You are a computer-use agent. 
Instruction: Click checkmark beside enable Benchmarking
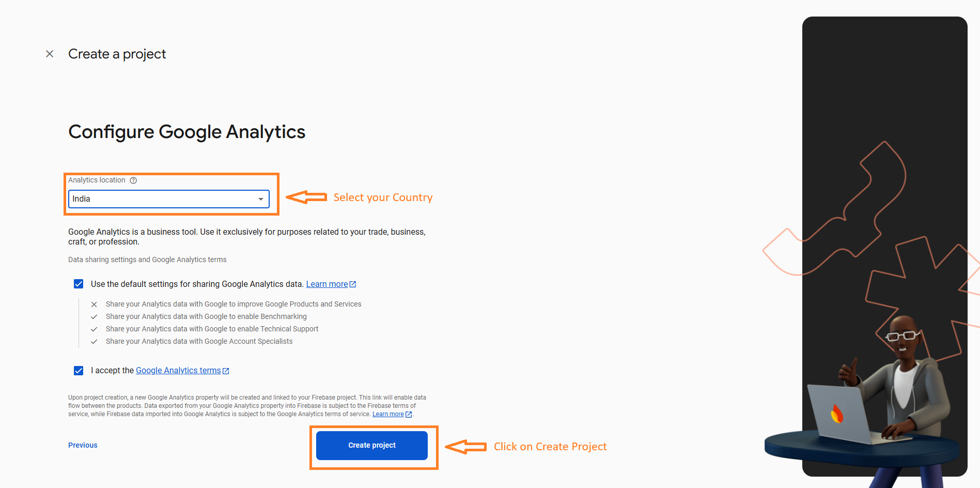94,317
